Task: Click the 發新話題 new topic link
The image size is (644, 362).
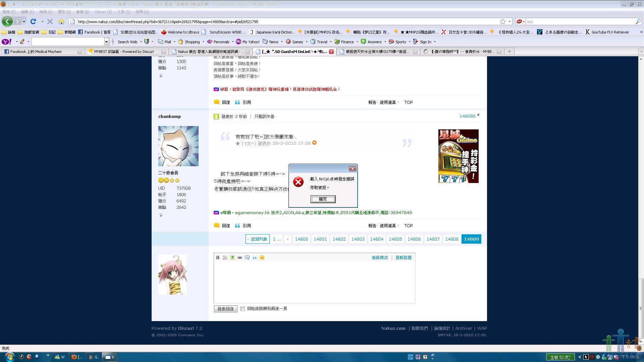Action: tap(404, 257)
